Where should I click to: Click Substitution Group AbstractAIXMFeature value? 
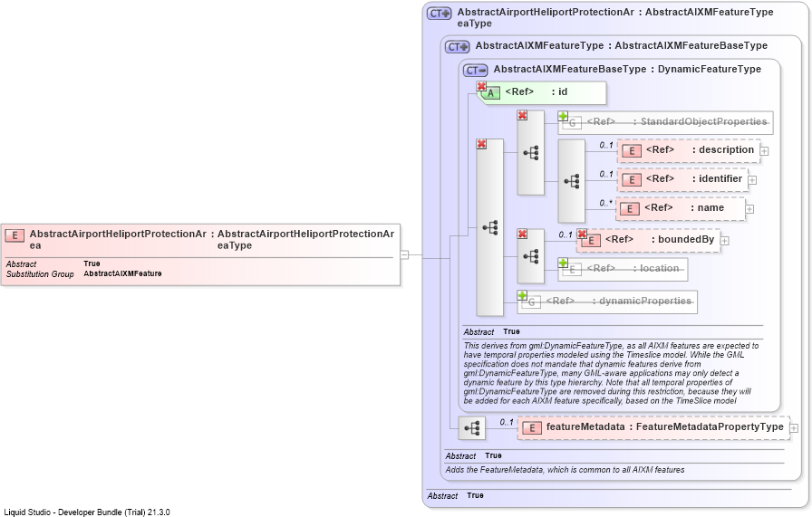point(122,273)
